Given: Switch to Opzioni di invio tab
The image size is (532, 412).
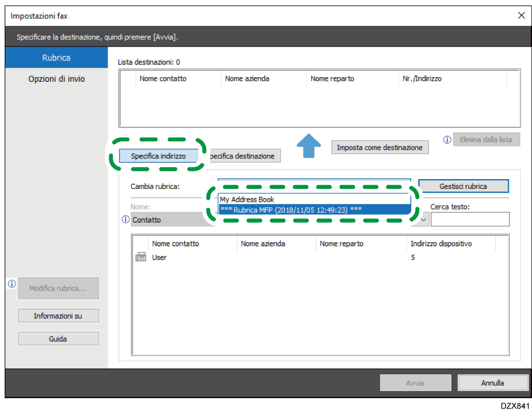Looking at the screenshot, I should pyautogui.click(x=56, y=79).
